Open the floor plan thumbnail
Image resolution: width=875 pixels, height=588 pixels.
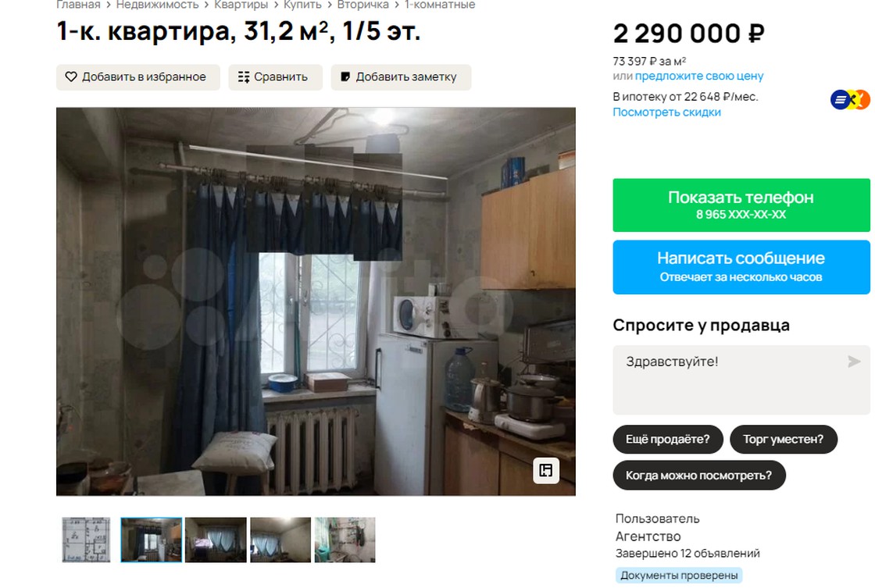click(x=86, y=540)
